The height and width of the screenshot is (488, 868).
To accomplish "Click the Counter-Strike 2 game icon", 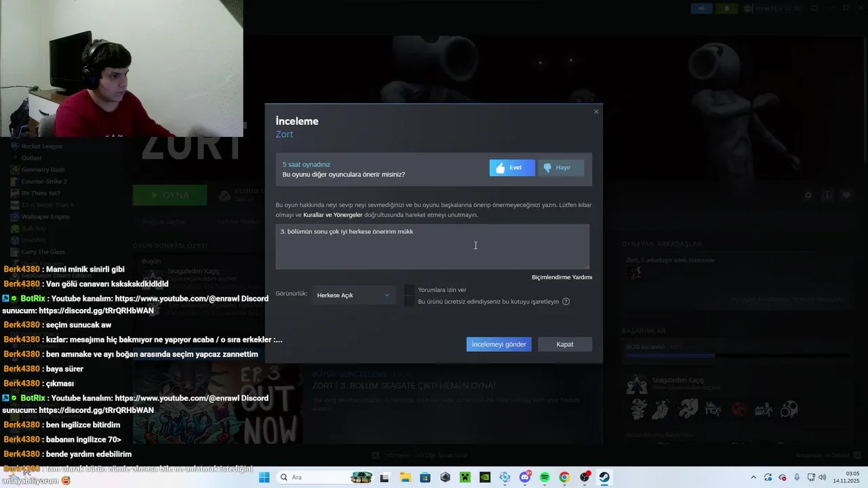I will (x=16, y=182).
